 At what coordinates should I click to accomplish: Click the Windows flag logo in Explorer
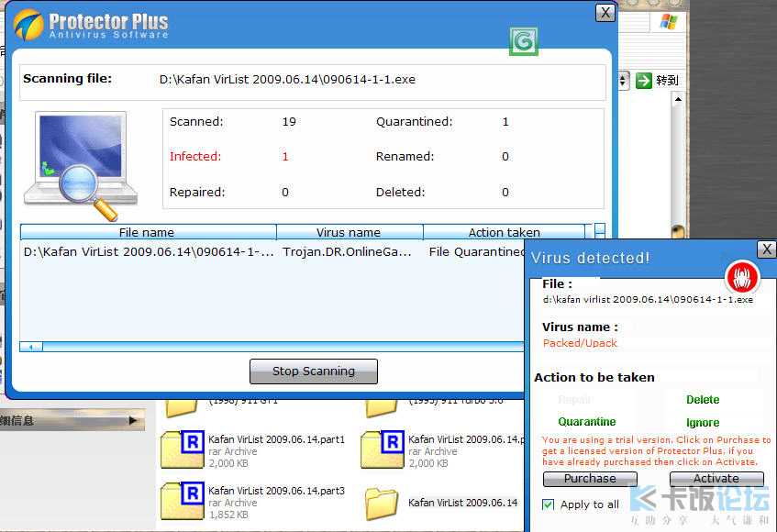669,22
